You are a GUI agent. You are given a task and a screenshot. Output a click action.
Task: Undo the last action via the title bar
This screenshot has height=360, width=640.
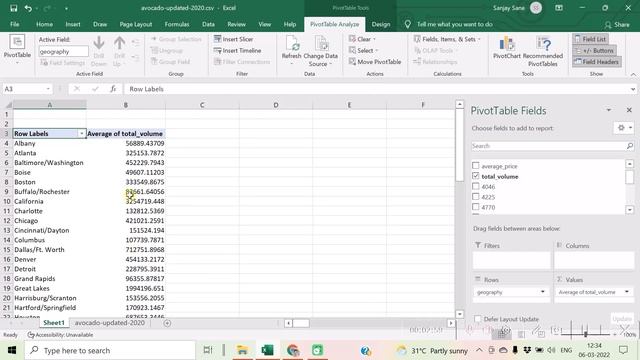click(28, 8)
